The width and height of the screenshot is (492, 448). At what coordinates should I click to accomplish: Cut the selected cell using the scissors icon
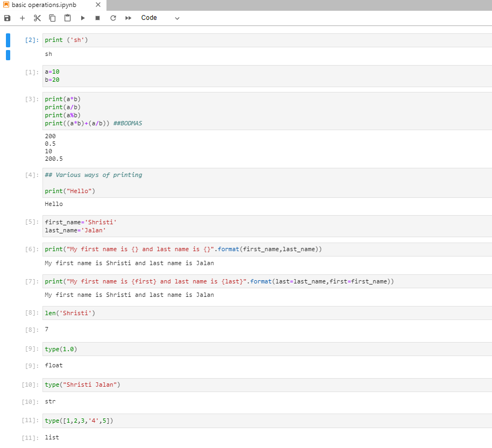(37, 18)
